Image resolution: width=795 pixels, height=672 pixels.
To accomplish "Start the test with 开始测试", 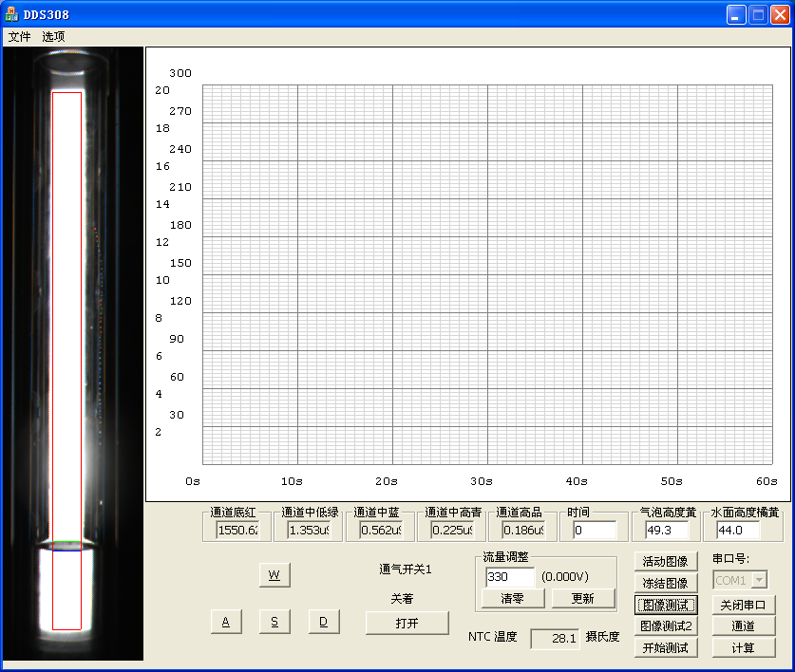I will pos(666,648).
